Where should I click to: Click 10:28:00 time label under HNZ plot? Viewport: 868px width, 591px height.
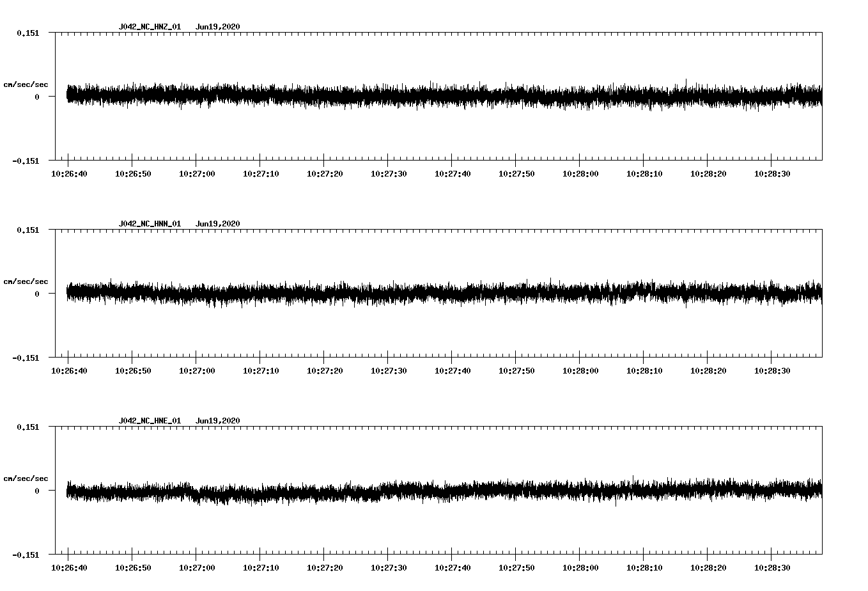coord(580,174)
